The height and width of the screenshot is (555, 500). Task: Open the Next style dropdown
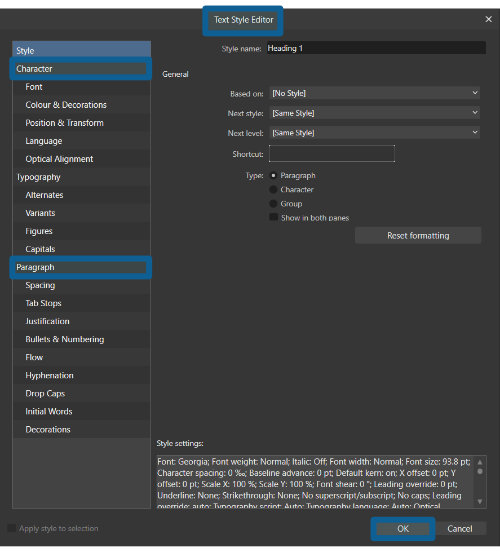374,113
